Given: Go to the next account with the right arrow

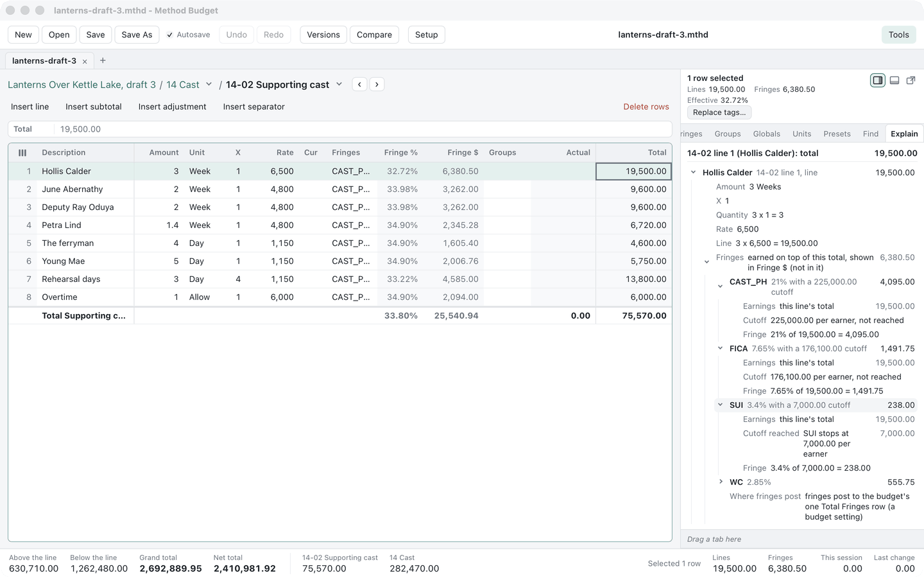Looking at the screenshot, I should tap(377, 84).
